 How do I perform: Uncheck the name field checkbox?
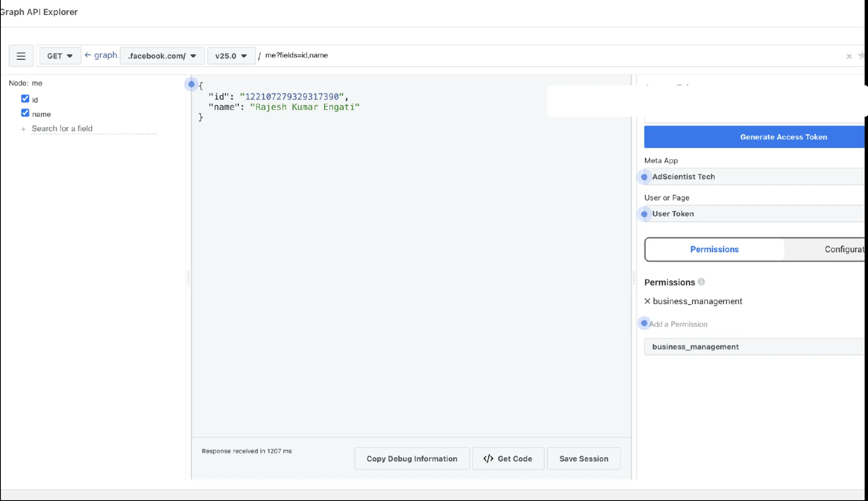pyautogui.click(x=25, y=113)
